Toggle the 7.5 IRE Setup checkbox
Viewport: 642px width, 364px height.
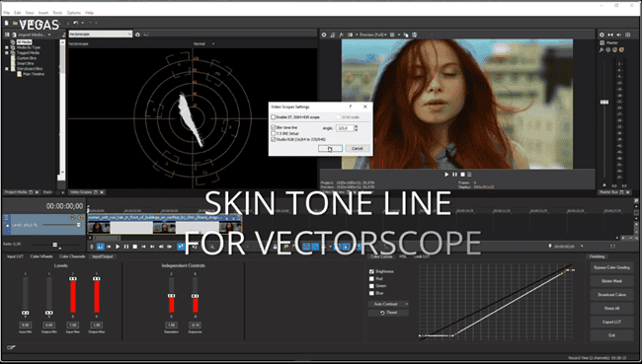[x=273, y=133]
